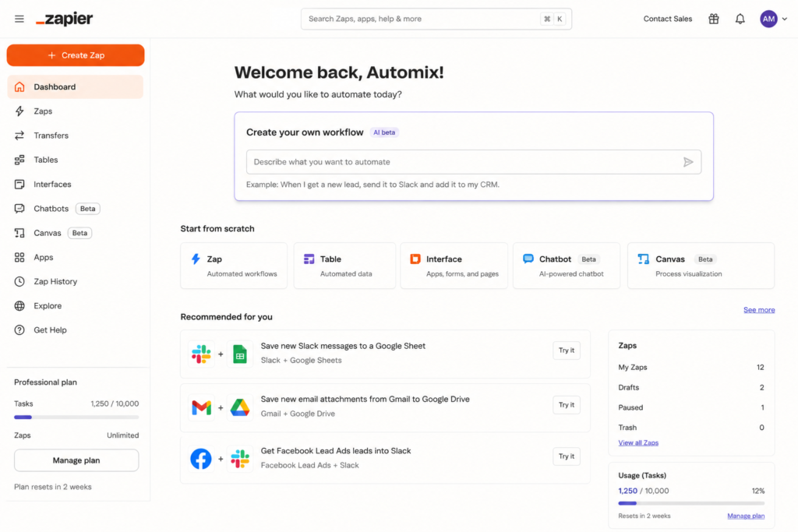Click the Drafts count row
The image size is (798, 532).
coord(691,388)
